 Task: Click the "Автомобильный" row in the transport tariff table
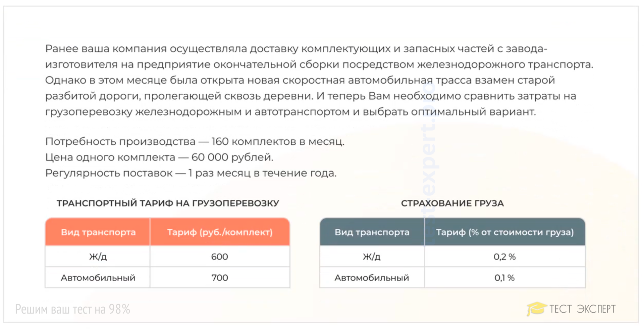point(98,278)
